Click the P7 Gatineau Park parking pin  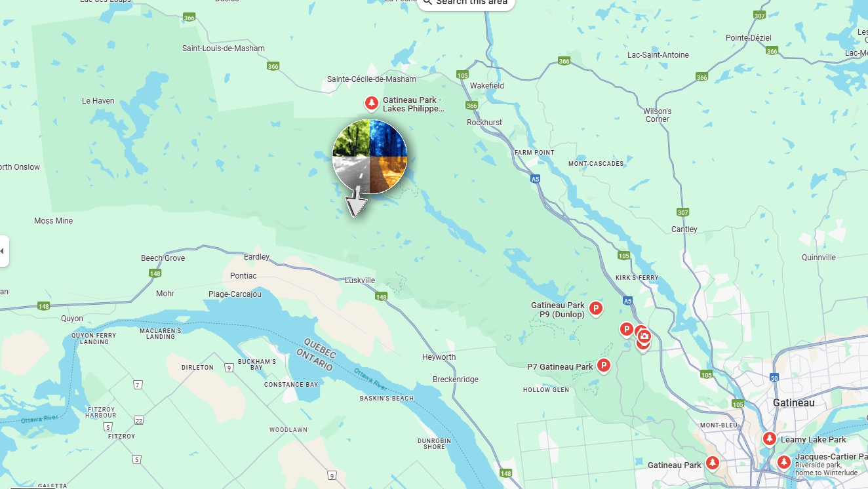[603, 366]
